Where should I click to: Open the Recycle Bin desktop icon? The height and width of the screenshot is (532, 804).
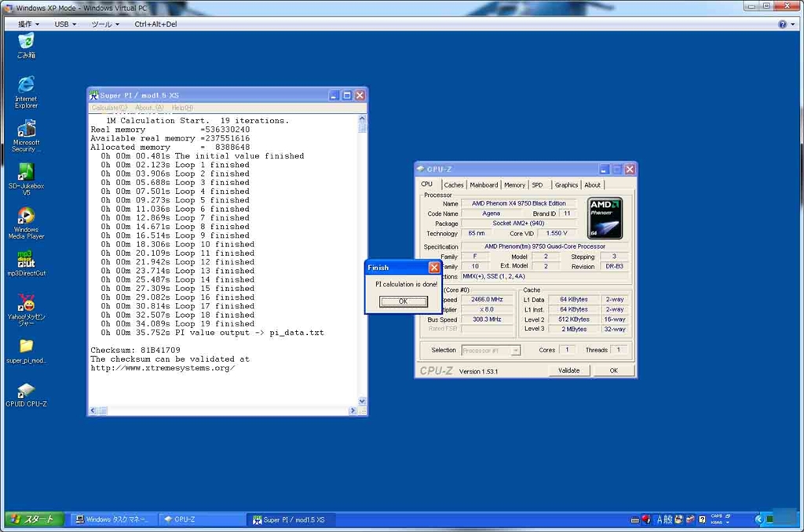coord(26,42)
